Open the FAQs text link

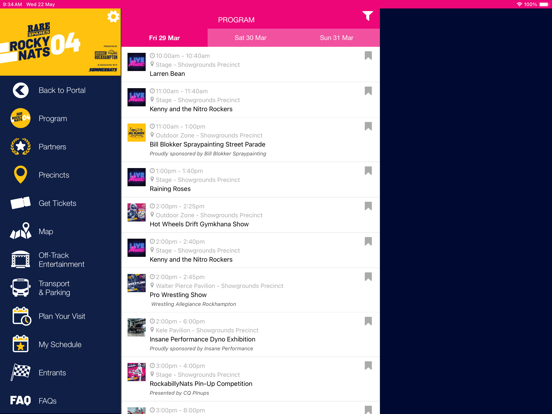pos(48,401)
